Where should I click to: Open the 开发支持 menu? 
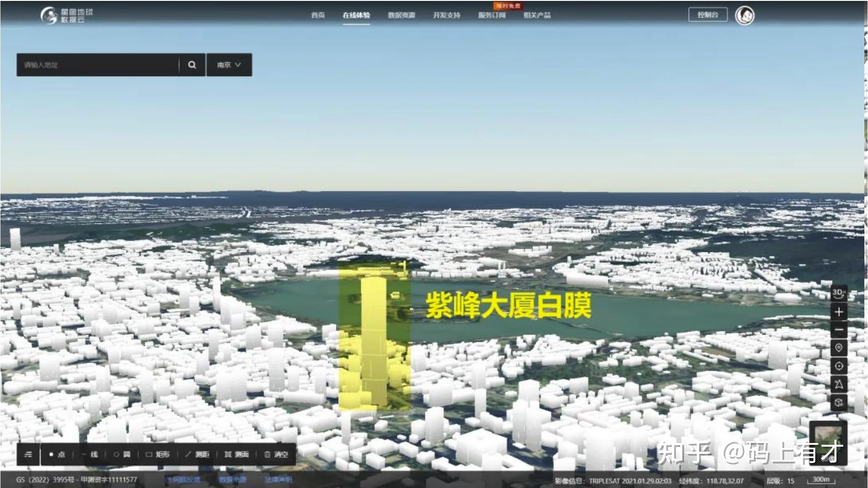(447, 15)
